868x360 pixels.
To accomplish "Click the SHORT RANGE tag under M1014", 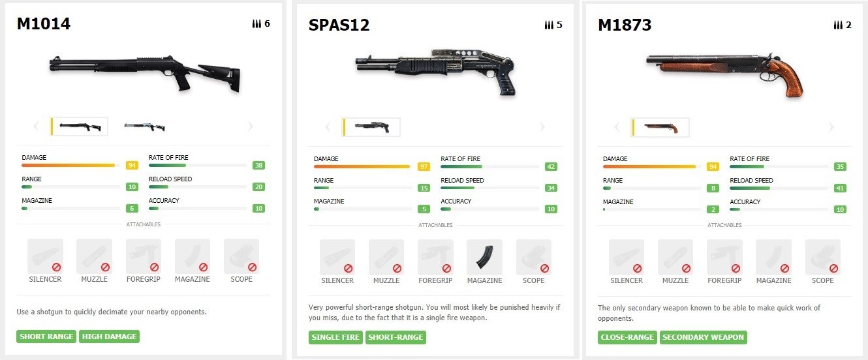I will (46, 337).
